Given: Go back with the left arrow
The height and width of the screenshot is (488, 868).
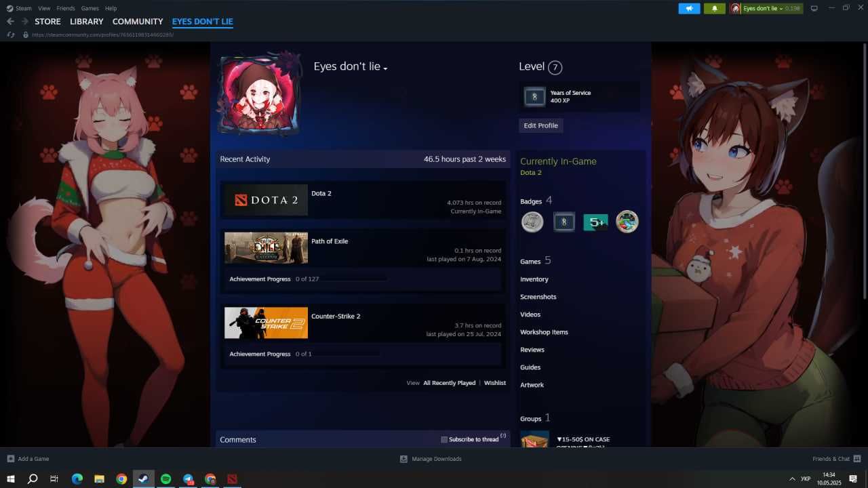Looking at the screenshot, I should [x=10, y=22].
